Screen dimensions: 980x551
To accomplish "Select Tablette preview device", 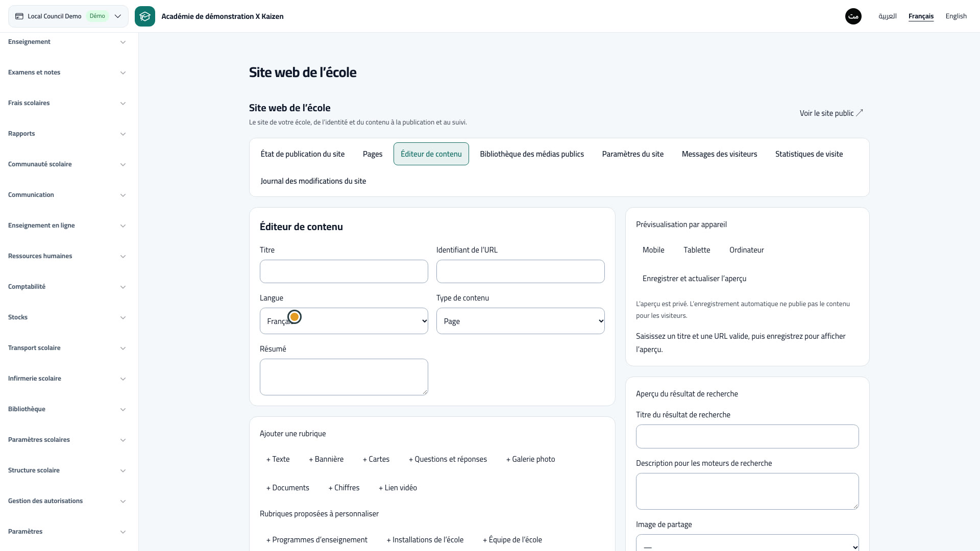I will pos(697,250).
